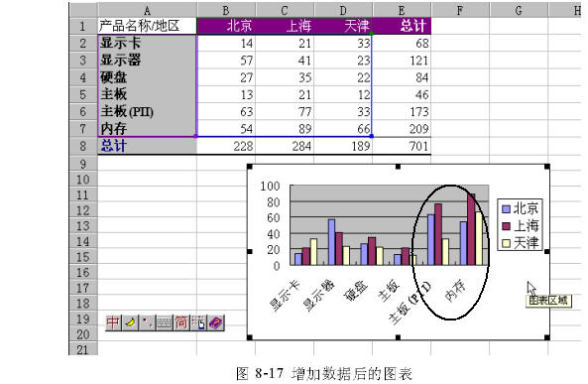Select the 主板 (PII) product cell
The width and height of the screenshot is (588, 384).
tap(147, 111)
